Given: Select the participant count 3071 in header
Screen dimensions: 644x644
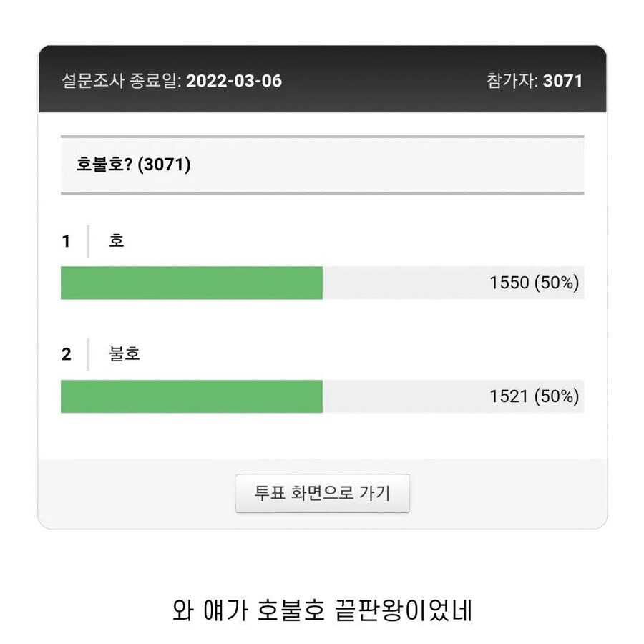Looking at the screenshot, I should pyautogui.click(x=562, y=81).
